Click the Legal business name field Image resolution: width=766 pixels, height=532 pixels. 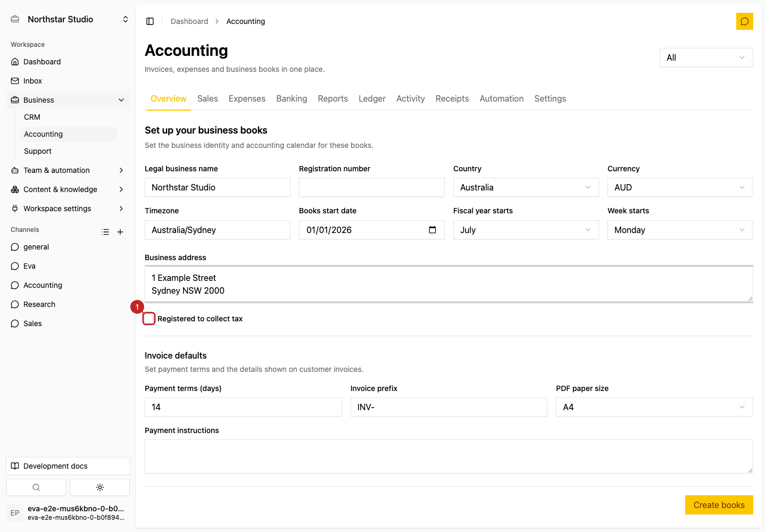pos(218,187)
